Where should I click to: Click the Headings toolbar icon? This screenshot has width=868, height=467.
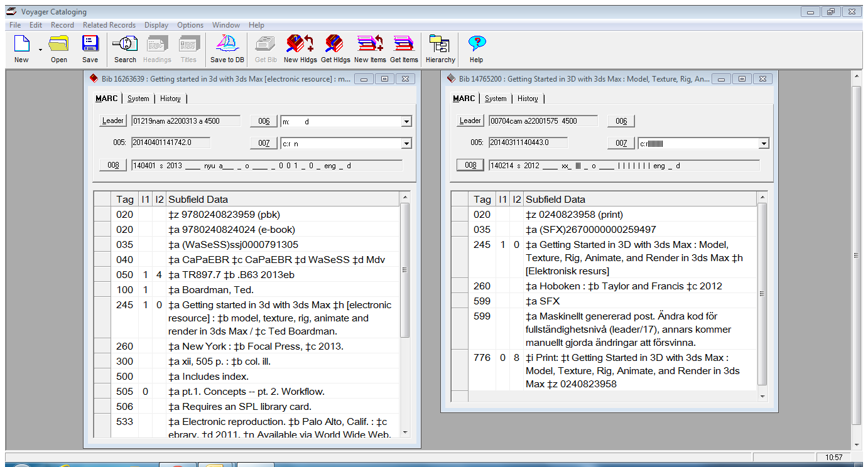click(157, 49)
